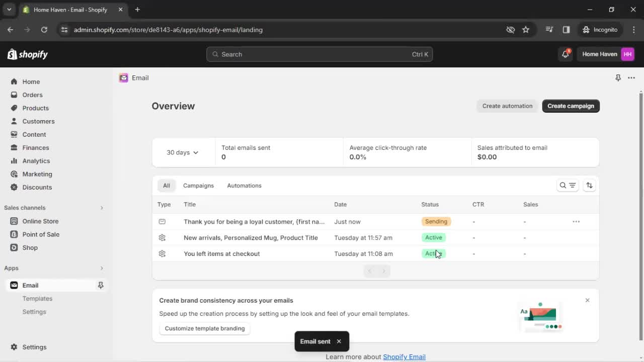Screen dimensions: 644x362
Task: Dismiss the brand consistency banner
Action: [587, 300]
